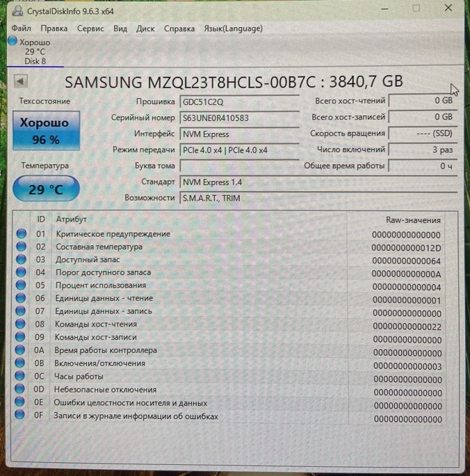
Task: Click the 29 °C temperature button
Action: pyautogui.click(x=46, y=189)
